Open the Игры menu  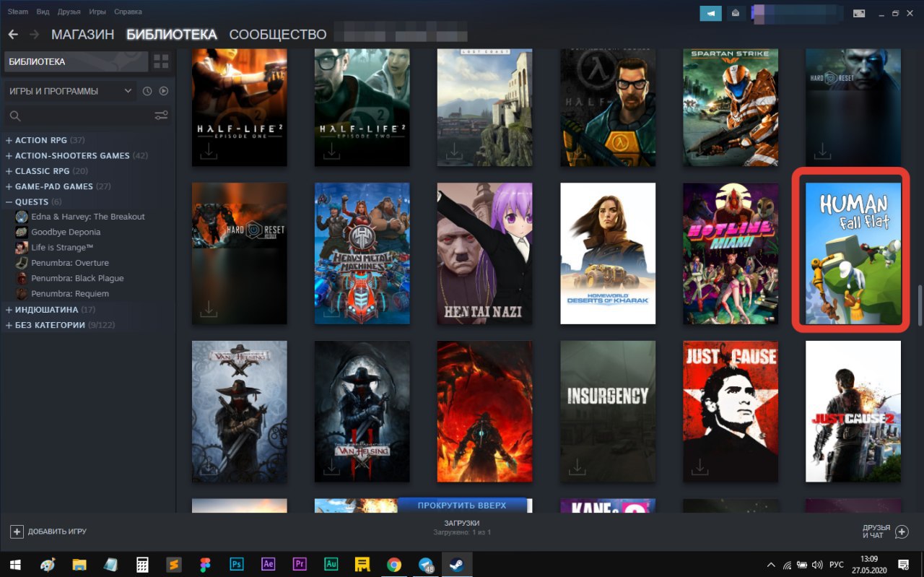click(97, 12)
